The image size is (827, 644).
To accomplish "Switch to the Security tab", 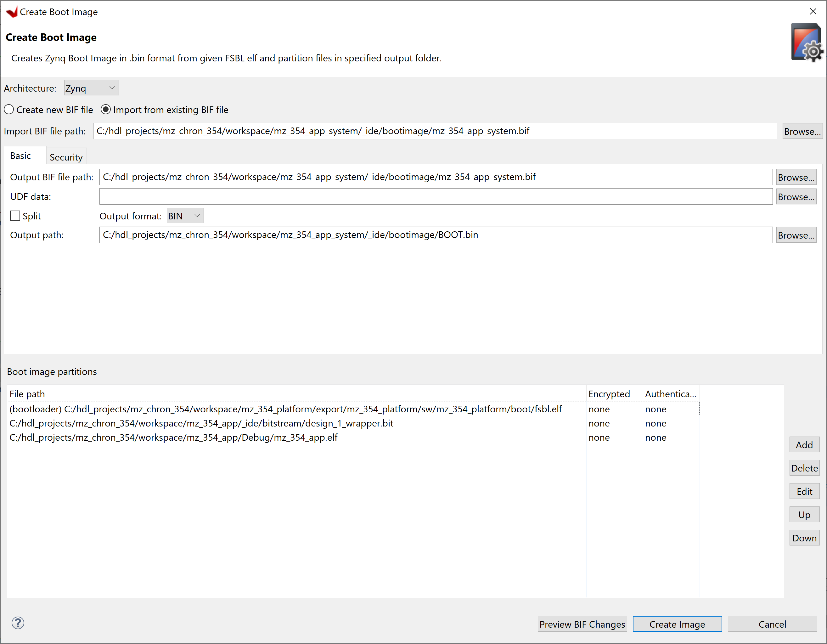I will [66, 156].
